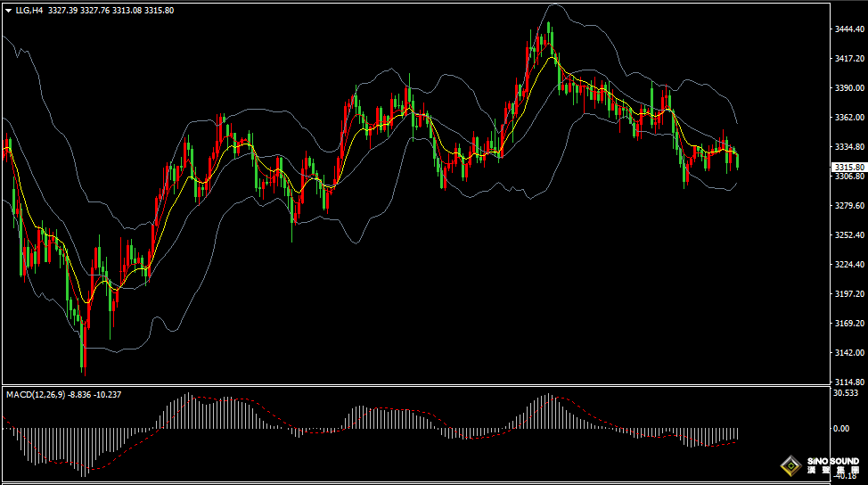The image size is (868, 485).
Task: Click the OHLC close value 3315.80 in header
Action: 159,11
